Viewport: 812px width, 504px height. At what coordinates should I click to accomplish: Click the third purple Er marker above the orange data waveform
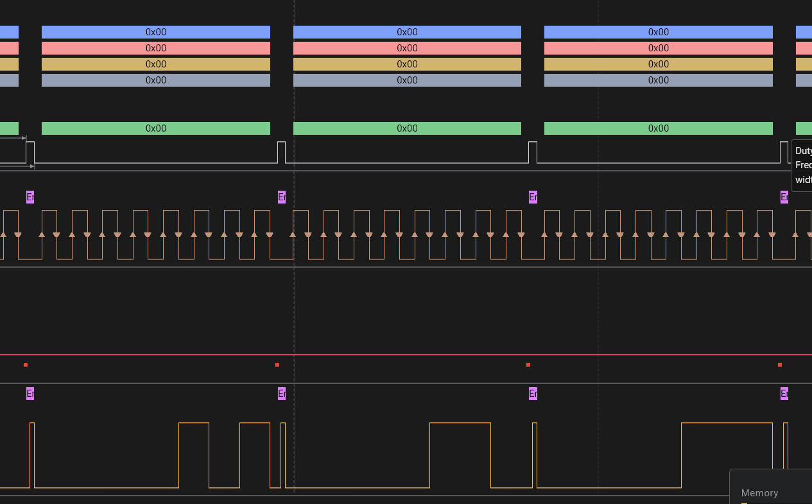point(532,394)
